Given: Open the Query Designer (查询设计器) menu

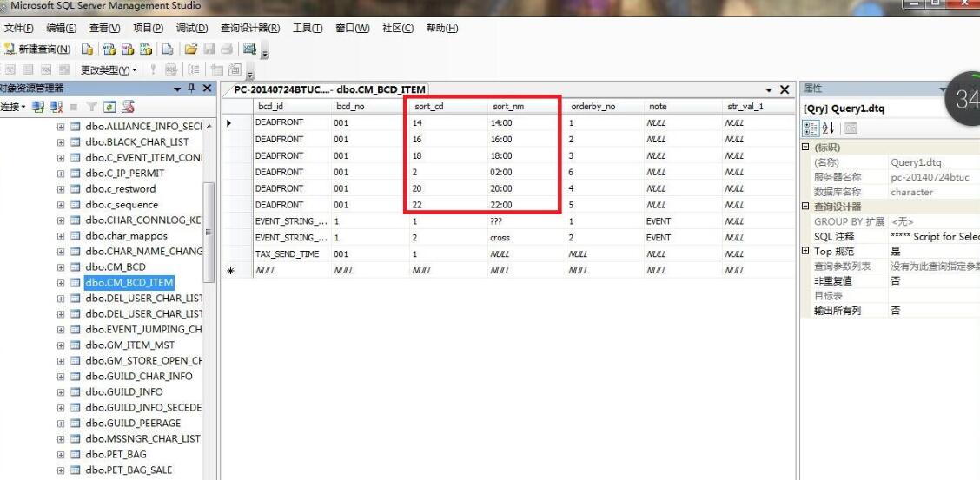Looking at the screenshot, I should pos(249,29).
